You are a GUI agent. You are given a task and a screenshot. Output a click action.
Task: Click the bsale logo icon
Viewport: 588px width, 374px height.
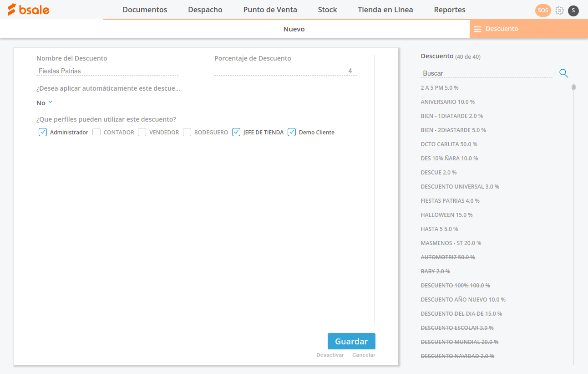point(12,10)
